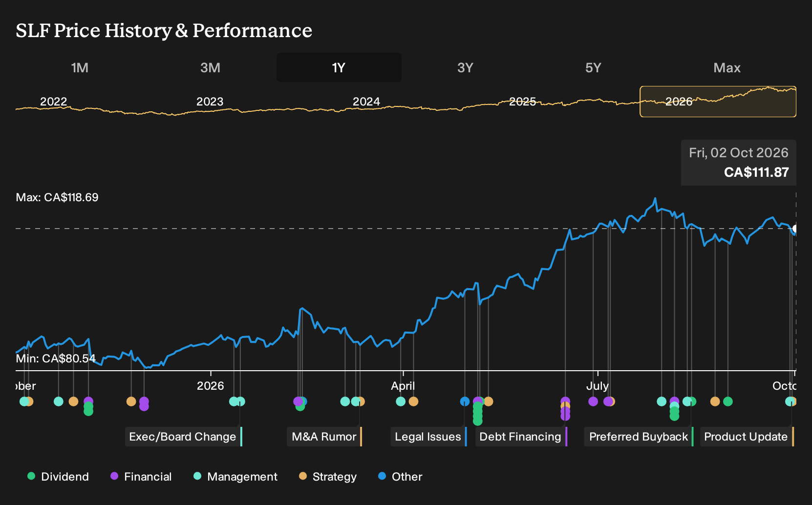812x505 pixels.
Task: Click the blue Other event marker near Legal Issues
Action: point(465,401)
